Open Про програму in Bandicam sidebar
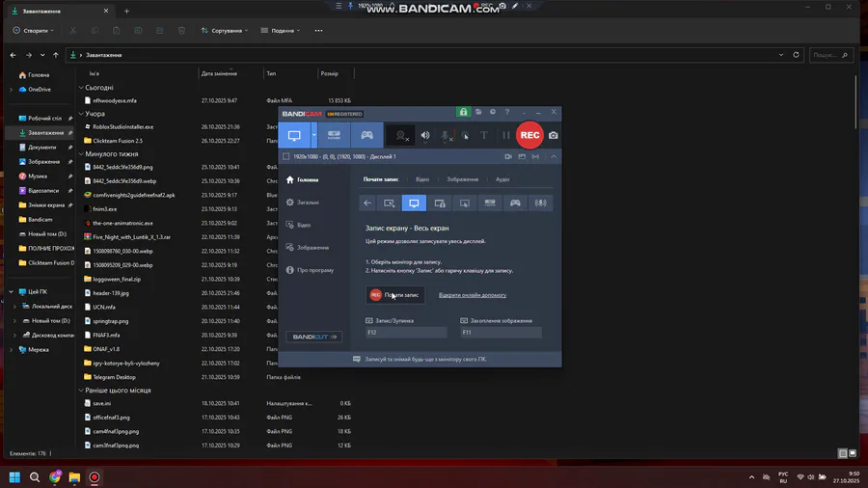 point(310,271)
